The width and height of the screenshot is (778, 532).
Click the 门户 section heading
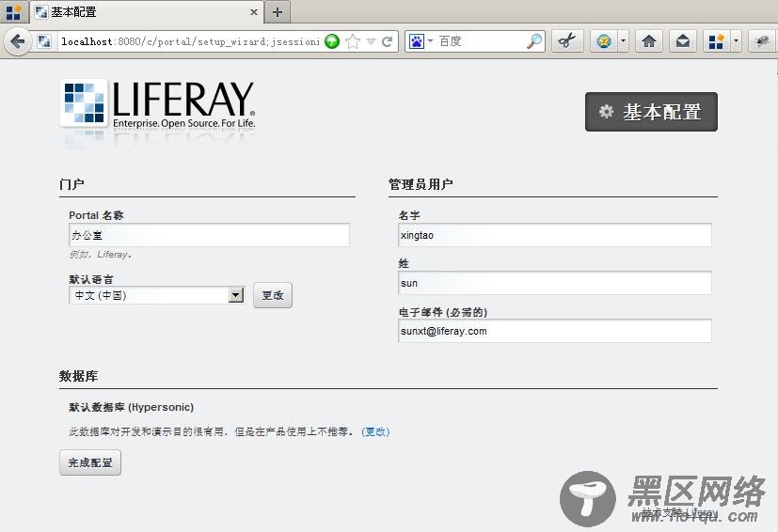pyautogui.click(x=71, y=184)
